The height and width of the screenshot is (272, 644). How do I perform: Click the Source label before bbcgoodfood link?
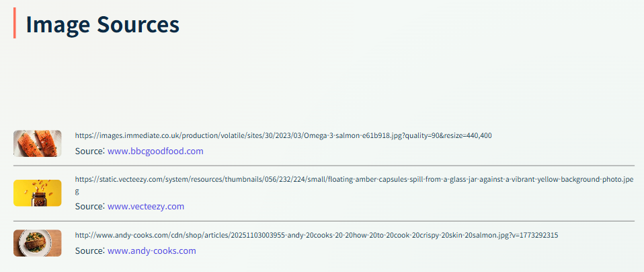[90, 151]
